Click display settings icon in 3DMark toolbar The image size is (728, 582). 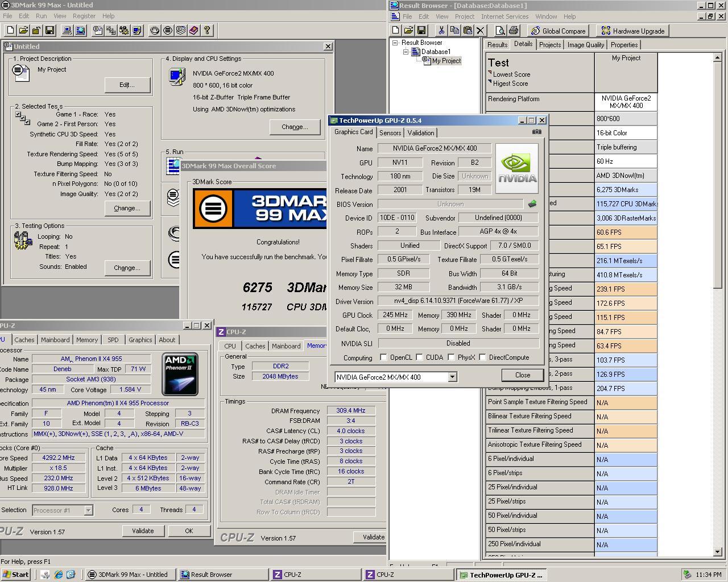tap(137, 30)
